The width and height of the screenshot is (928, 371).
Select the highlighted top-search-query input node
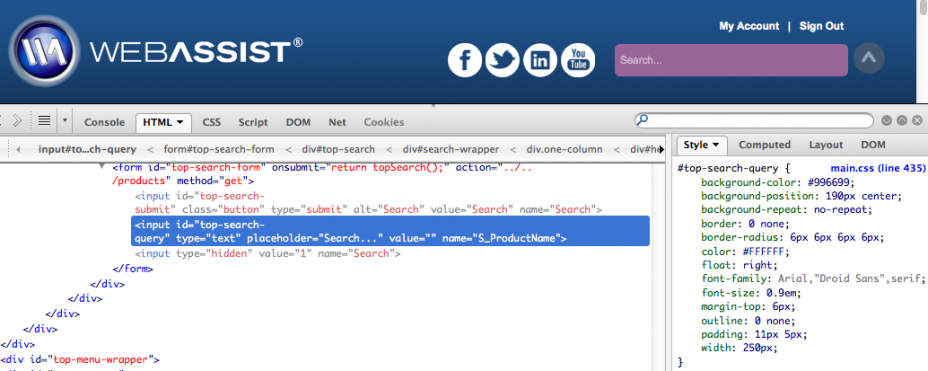390,231
